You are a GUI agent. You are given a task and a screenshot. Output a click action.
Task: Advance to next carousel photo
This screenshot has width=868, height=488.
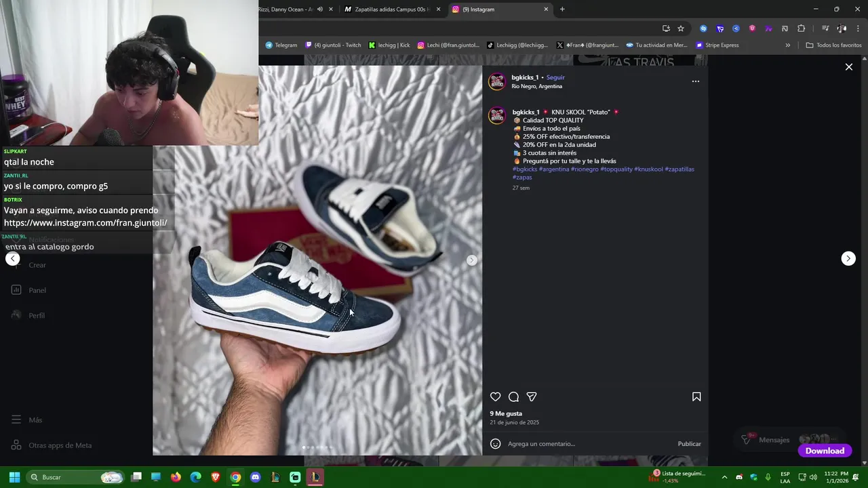471,260
